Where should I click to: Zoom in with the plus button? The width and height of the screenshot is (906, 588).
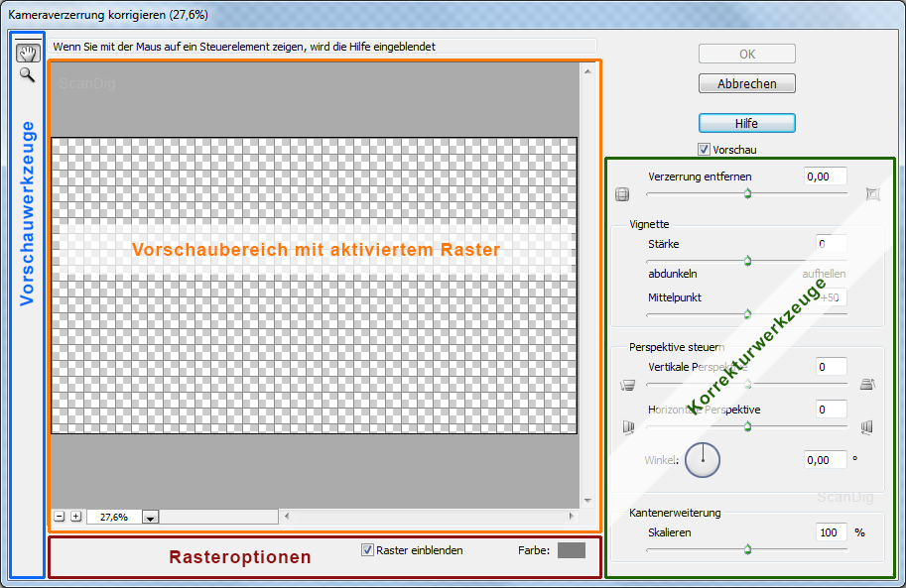pos(76,517)
